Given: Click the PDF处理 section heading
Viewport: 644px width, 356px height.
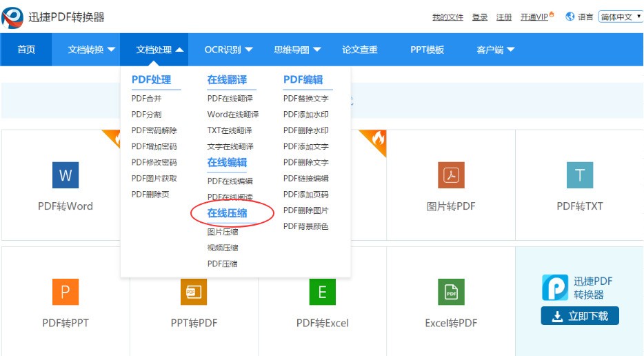Looking at the screenshot, I should coord(151,80).
